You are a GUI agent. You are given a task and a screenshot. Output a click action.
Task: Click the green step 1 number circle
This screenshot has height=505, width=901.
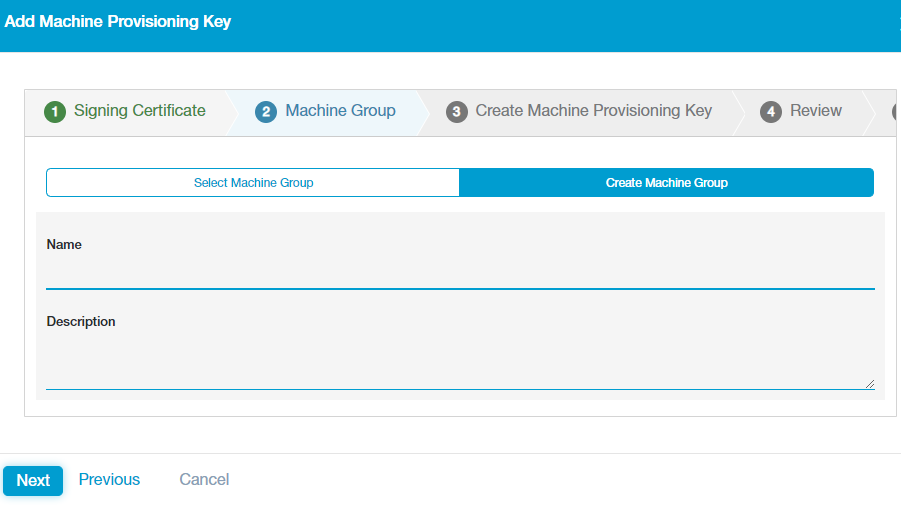click(x=55, y=111)
